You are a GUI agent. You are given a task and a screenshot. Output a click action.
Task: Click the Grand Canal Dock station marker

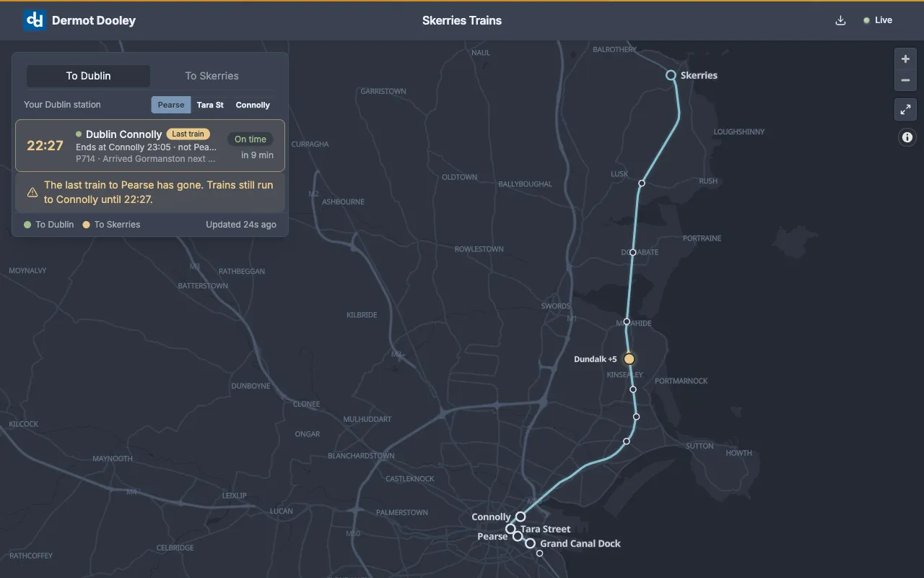tap(530, 543)
